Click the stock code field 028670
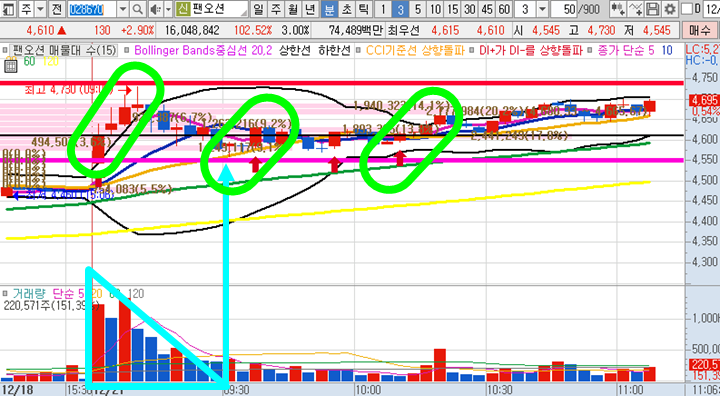 coord(93,9)
